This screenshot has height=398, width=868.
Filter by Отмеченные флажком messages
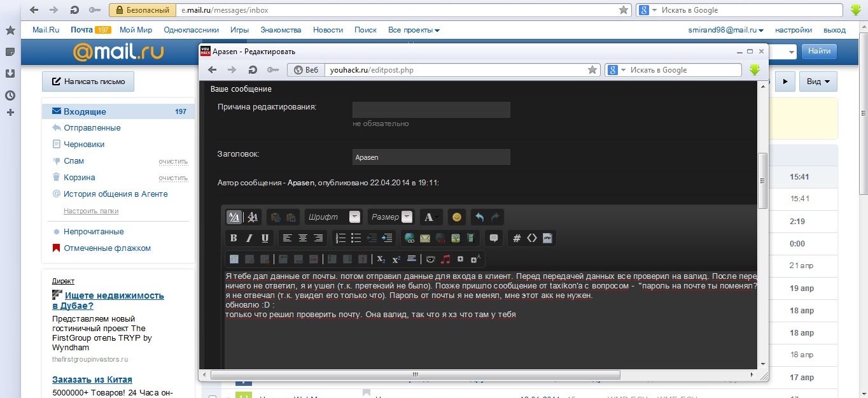(x=107, y=248)
